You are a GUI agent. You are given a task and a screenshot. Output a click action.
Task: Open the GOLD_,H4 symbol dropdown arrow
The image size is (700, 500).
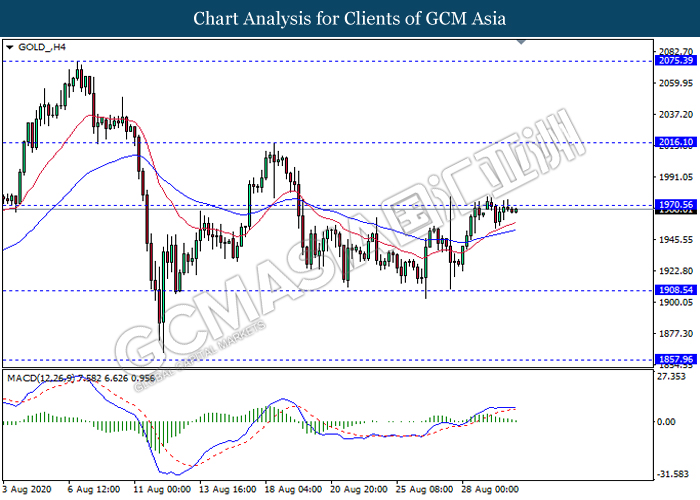tap(10, 47)
